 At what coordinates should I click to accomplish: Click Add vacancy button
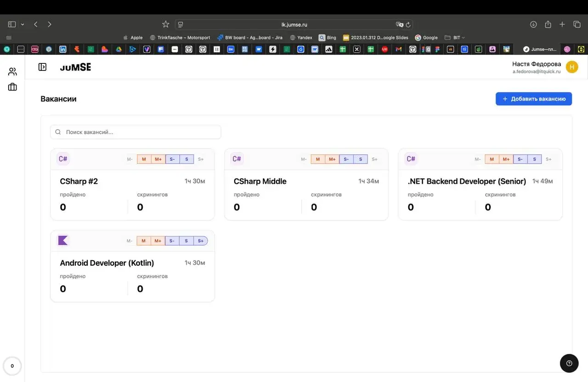[534, 99]
